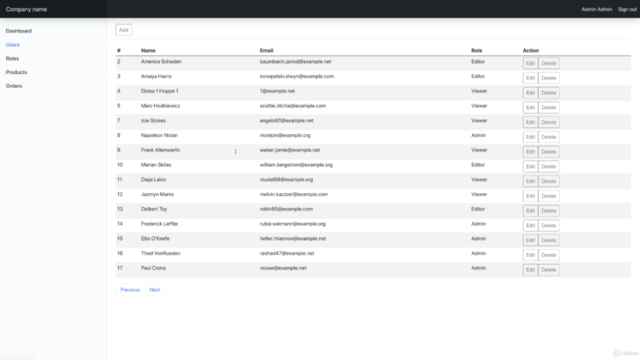Open Products from the sidebar
This screenshot has height=360, width=640.
pyautogui.click(x=16, y=72)
